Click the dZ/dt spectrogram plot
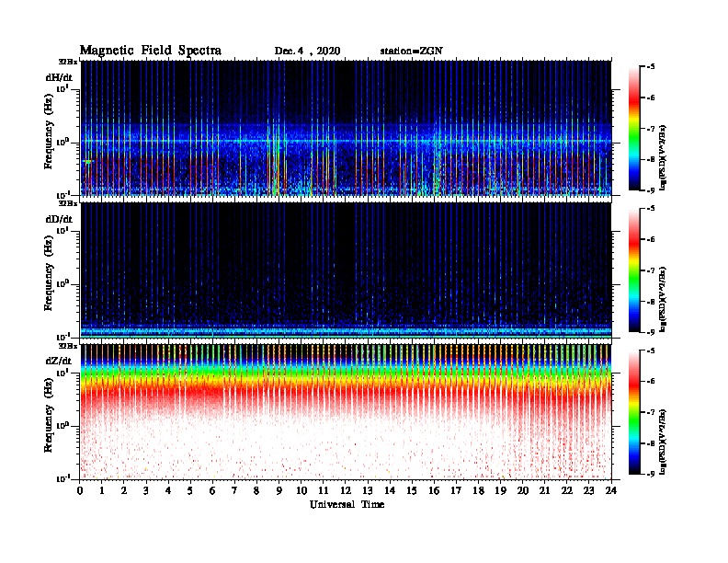The image size is (728, 563). (346, 412)
